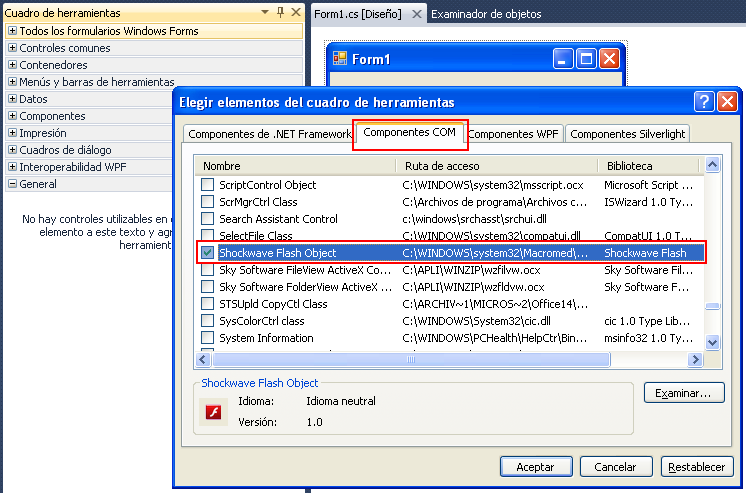Expand the Datos group
The image size is (746, 493).
point(13,99)
